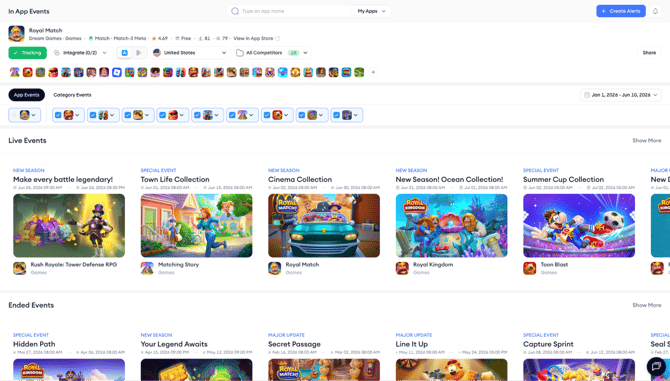Image resolution: width=670 pixels, height=381 pixels.
Task: Open the Summer Cup Collection event image
Action: click(579, 226)
